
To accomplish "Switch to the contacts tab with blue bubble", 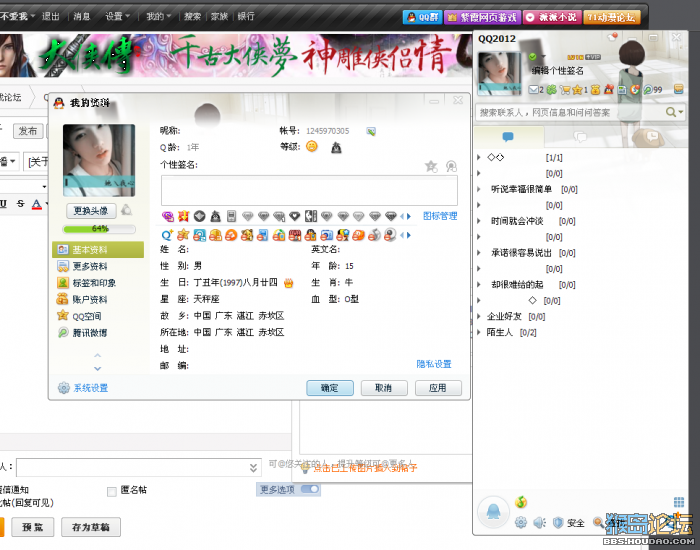I will 508,137.
